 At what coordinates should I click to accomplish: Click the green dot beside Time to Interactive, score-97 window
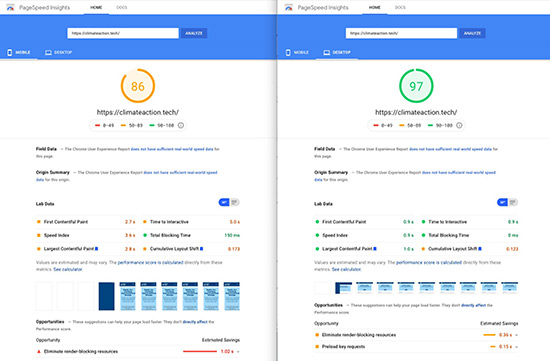point(423,222)
